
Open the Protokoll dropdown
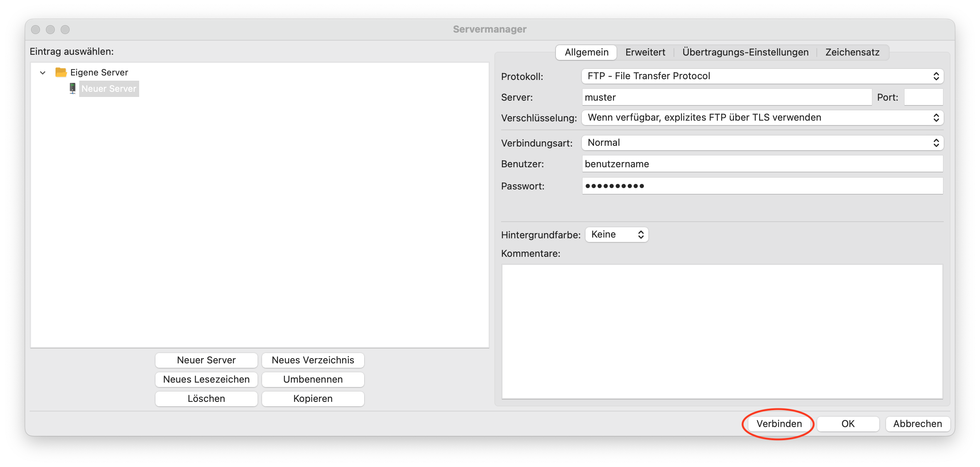762,76
